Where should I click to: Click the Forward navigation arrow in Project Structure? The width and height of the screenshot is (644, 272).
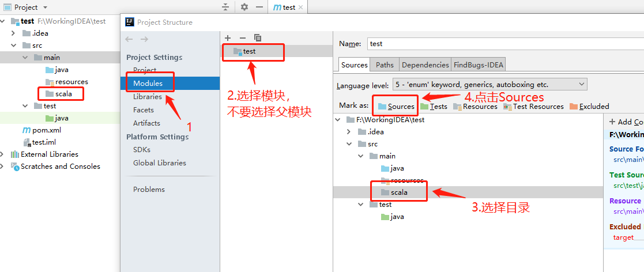point(144,39)
